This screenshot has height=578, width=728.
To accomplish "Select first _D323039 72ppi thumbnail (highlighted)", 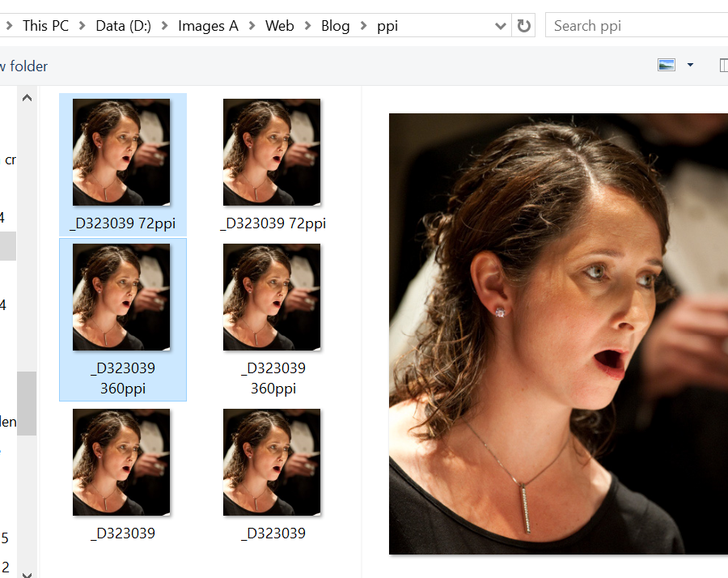I will click(121, 152).
